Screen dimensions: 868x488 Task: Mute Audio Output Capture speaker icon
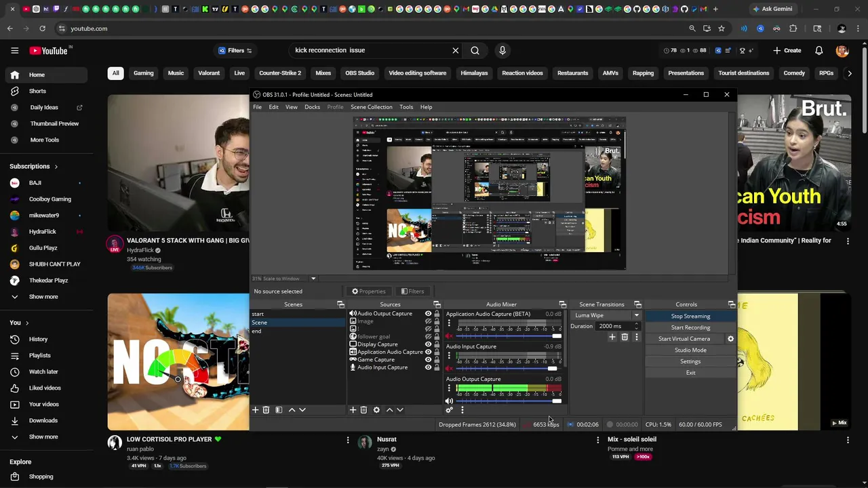(x=449, y=401)
